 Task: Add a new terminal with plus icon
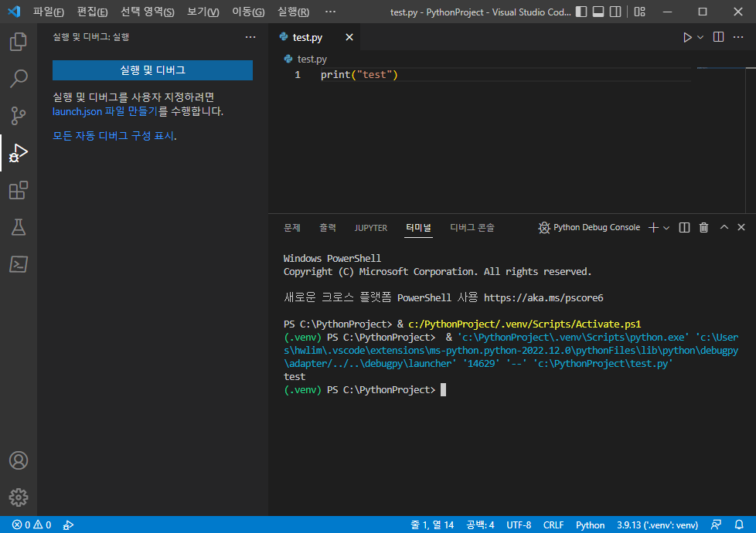pyautogui.click(x=653, y=227)
